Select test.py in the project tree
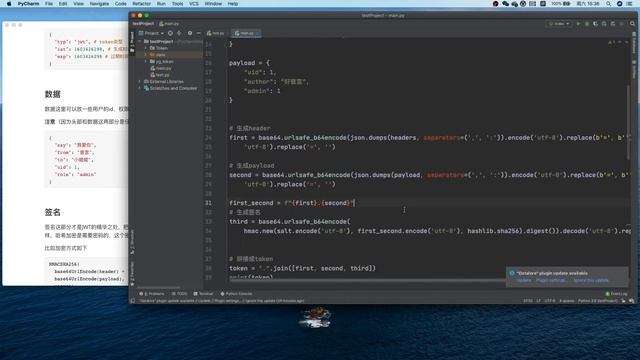Screen dimensions: 640x360 tap(160, 75)
